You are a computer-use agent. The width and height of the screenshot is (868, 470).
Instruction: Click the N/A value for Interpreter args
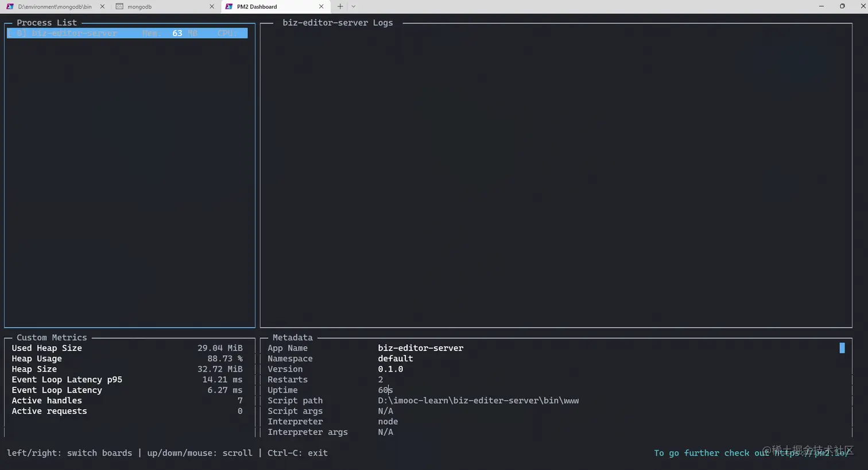tap(386, 432)
